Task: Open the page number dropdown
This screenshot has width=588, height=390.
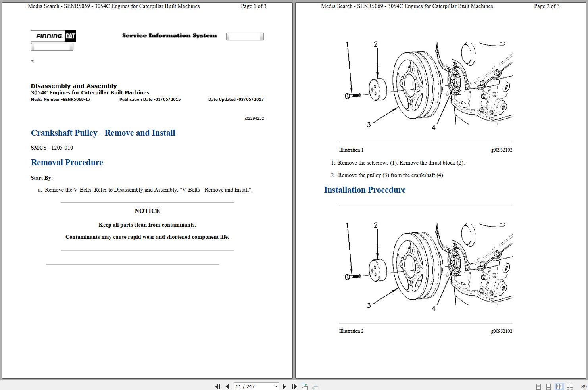Action: click(x=277, y=386)
